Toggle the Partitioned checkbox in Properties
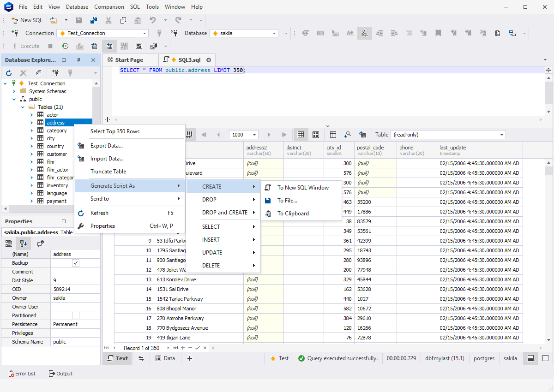 pos(76,315)
